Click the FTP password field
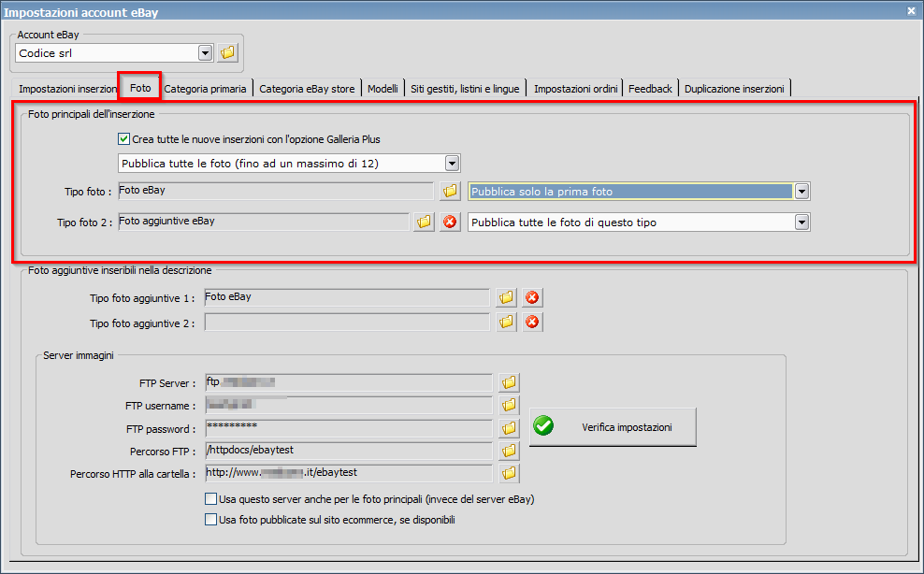 (348, 428)
